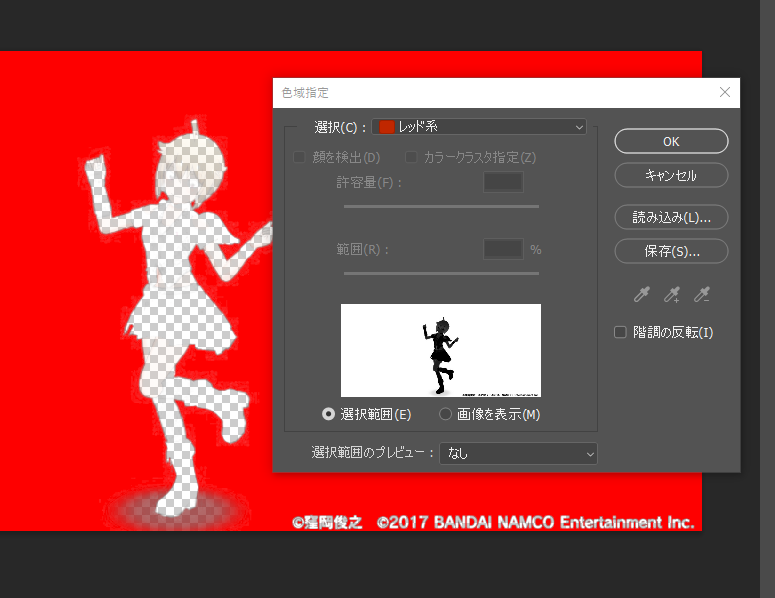Image resolution: width=775 pixels, height=598 pixels.
Task: Click the red swatch beside レッド系
Action: point(387,127)
